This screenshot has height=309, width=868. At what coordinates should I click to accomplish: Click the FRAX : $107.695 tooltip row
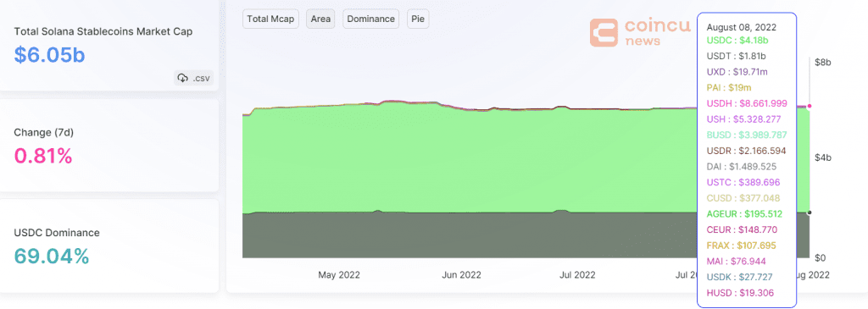[x=742, y=245]
